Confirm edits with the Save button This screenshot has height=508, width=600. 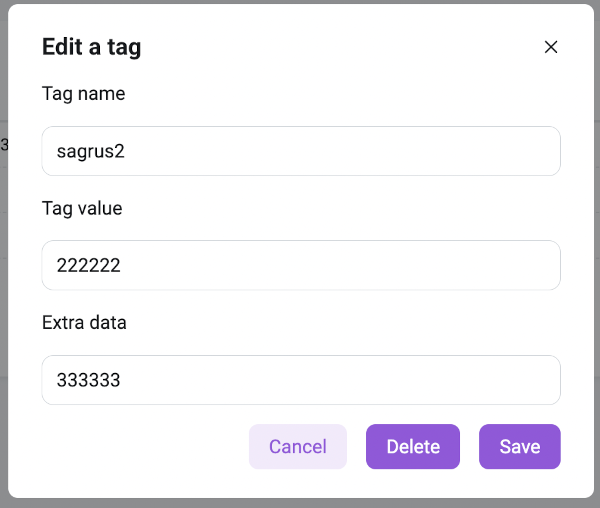pos(519,447)
